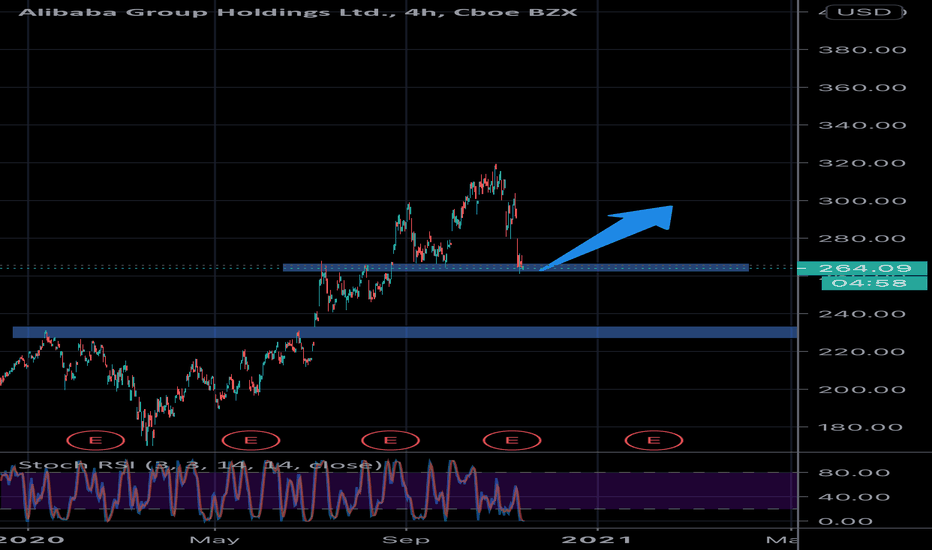932x550 pixels.
Task: Click the 2020 label on time axis
Action: pyautogui.click(x=31, y=540)
